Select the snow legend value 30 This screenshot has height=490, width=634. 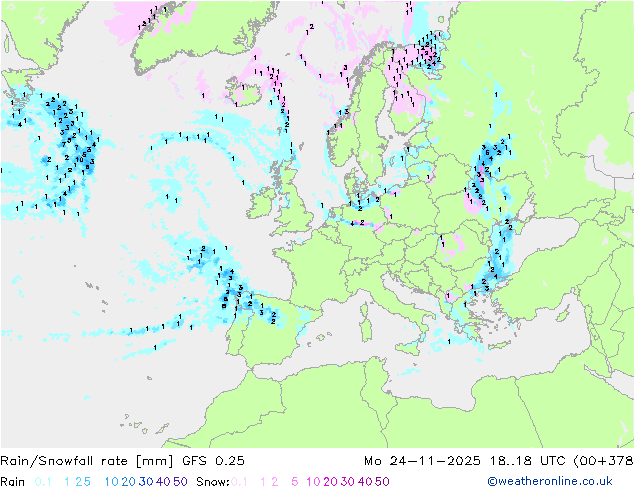tap(348, 482)
